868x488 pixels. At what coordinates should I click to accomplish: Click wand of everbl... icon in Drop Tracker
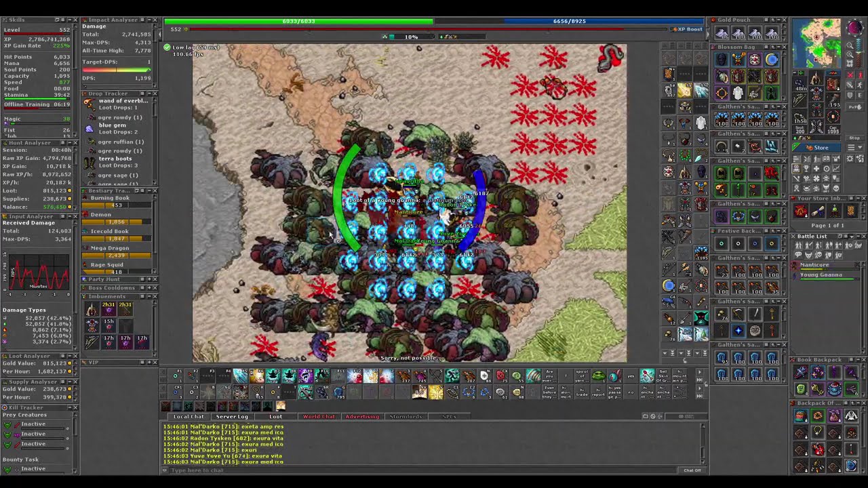pyautogui.click(x=90, y=104)
